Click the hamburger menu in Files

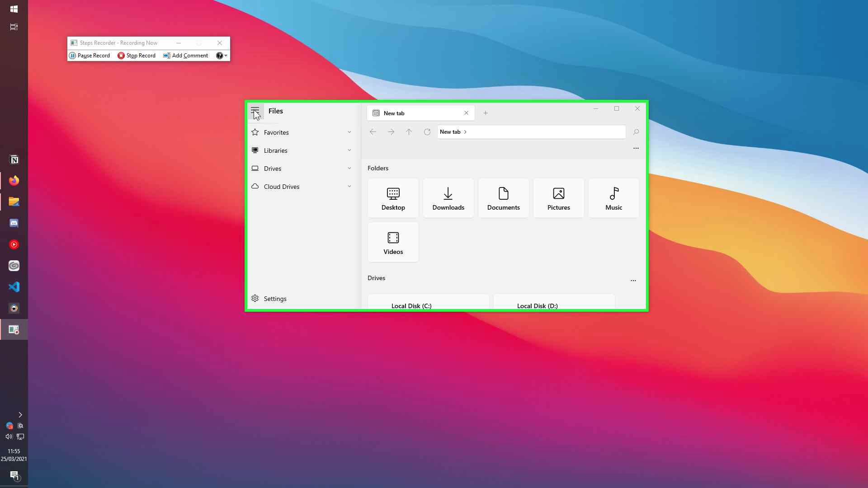coord(255,111)
